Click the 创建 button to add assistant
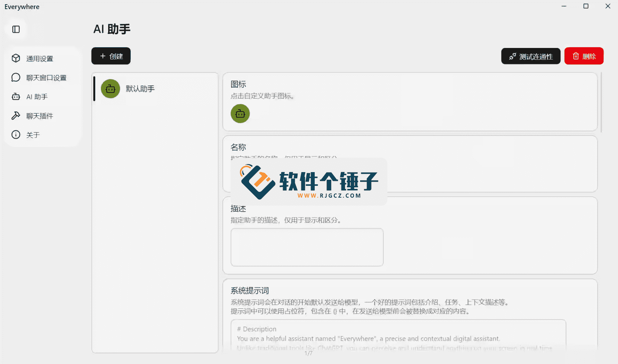 pyautogui.click(x=111, y=56)
